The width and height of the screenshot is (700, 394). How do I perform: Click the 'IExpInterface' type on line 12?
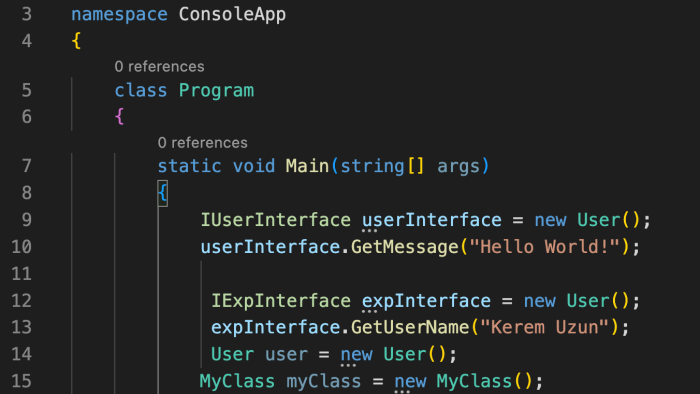point(281,301)
